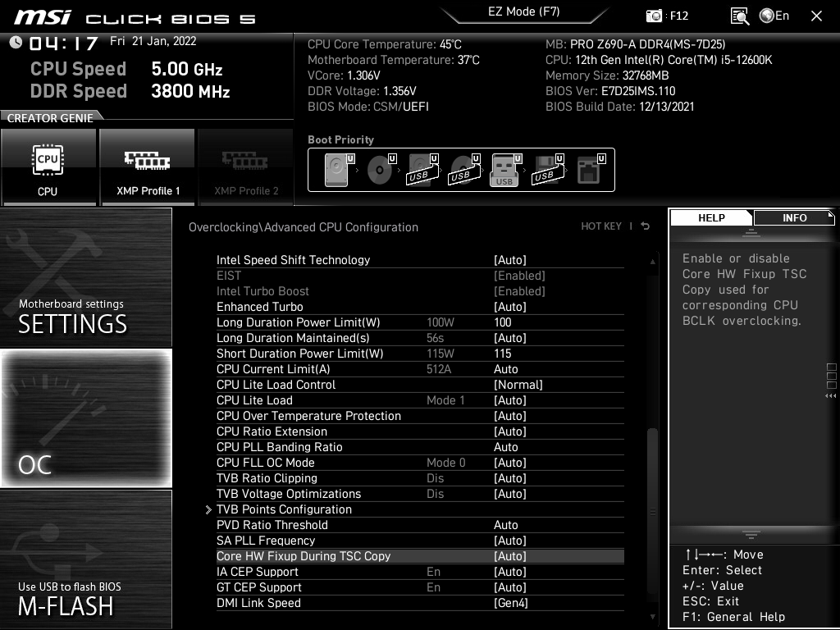840x630 pixels.
Task: Select the first hard disk boot device icon
Action: (340, 170)
